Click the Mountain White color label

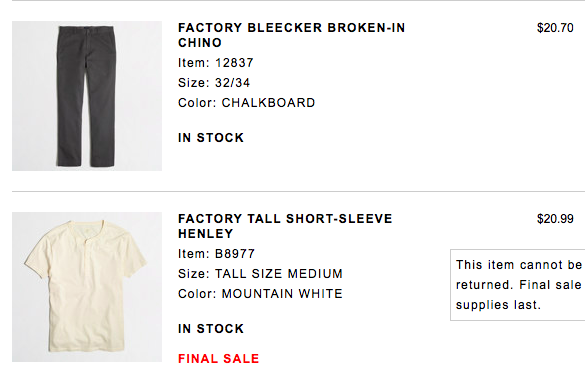tap(260, 294)
